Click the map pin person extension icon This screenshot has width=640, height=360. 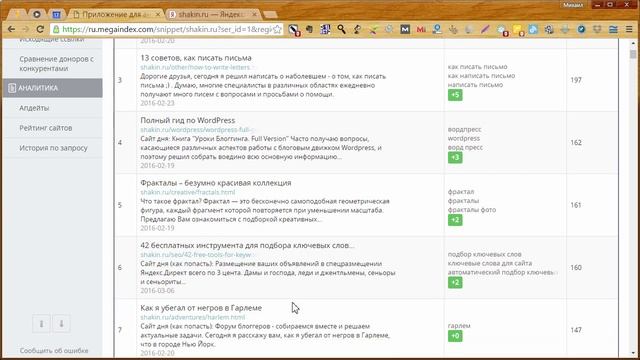pyautogui.click(x=437, y=29)
